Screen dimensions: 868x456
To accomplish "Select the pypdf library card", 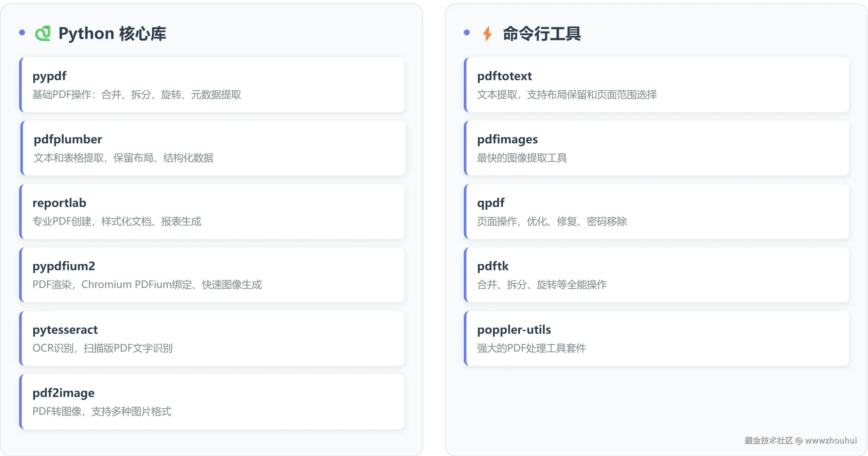I will tap(212, 85).
